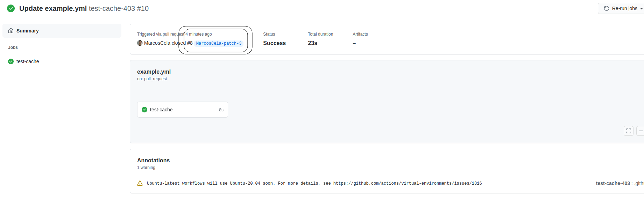This screenshot has height=207, width=644.
Task: Click the green success check beside the run title
Action: tap(11, 8)
